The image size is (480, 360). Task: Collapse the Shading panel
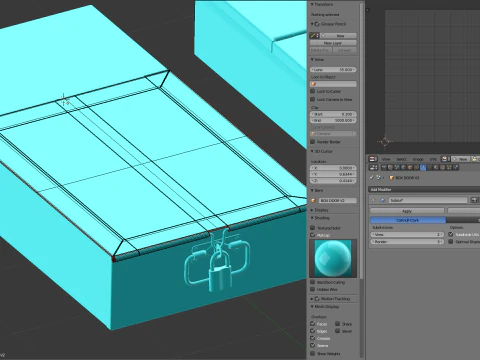312,218
